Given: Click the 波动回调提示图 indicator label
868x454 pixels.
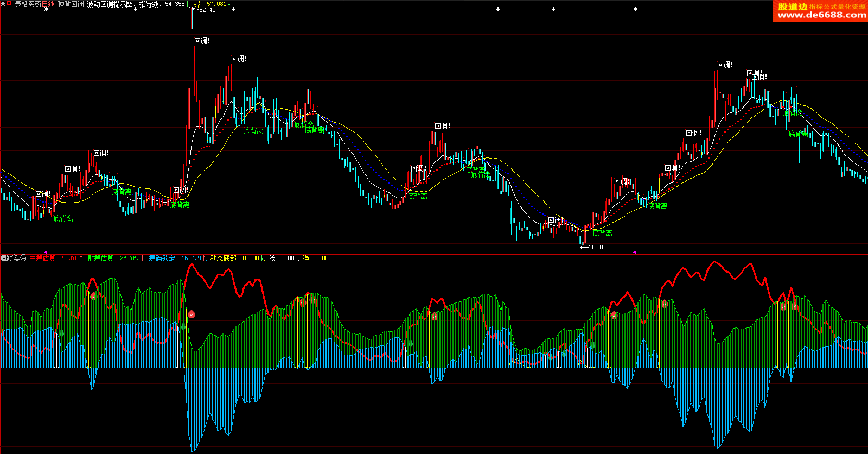Looking at the screenshot, I should point(110,4).
